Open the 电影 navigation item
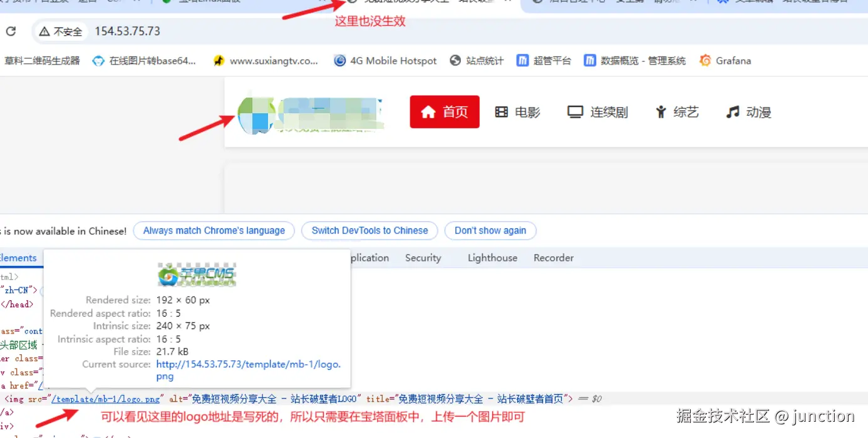 517,112
